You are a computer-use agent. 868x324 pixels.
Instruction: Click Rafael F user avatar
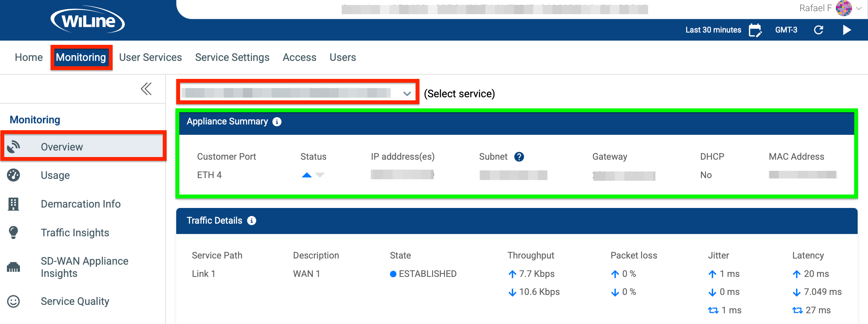click(843, 8)
